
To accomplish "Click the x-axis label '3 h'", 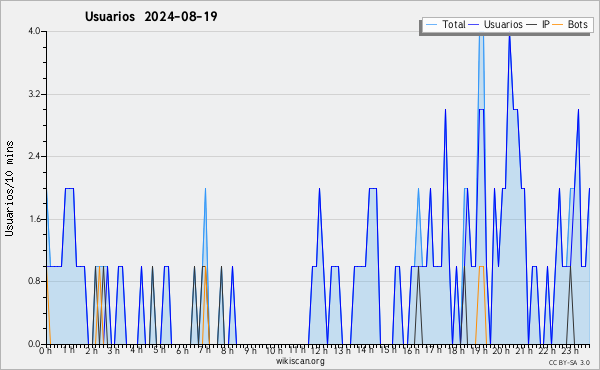I will pos(114,350).
